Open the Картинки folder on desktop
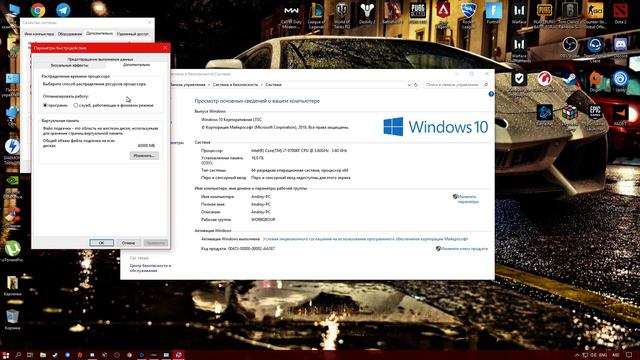The height and width of the screenshot is (360, 640). (x=12, y=285)
